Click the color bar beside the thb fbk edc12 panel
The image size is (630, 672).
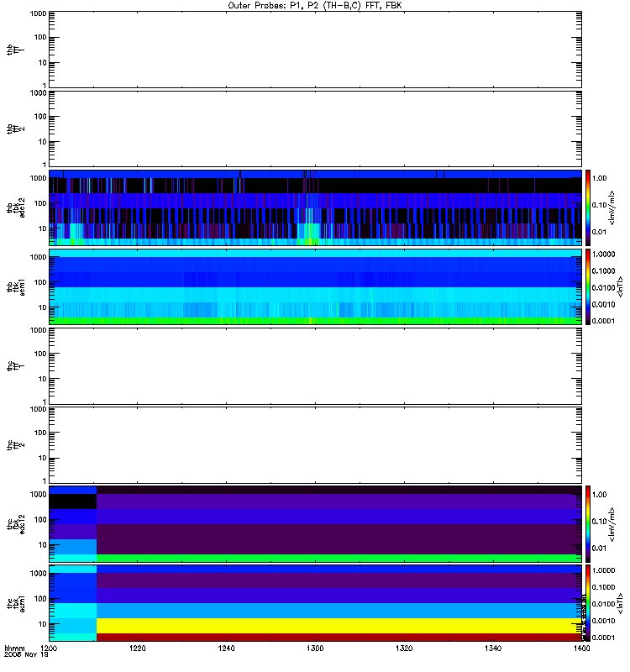click(x=588, y=207)
